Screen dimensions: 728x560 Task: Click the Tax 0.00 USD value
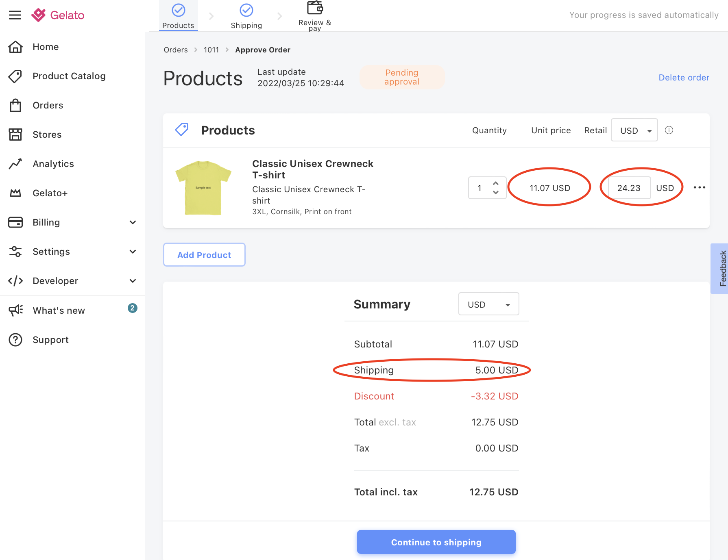pos(497,448)
